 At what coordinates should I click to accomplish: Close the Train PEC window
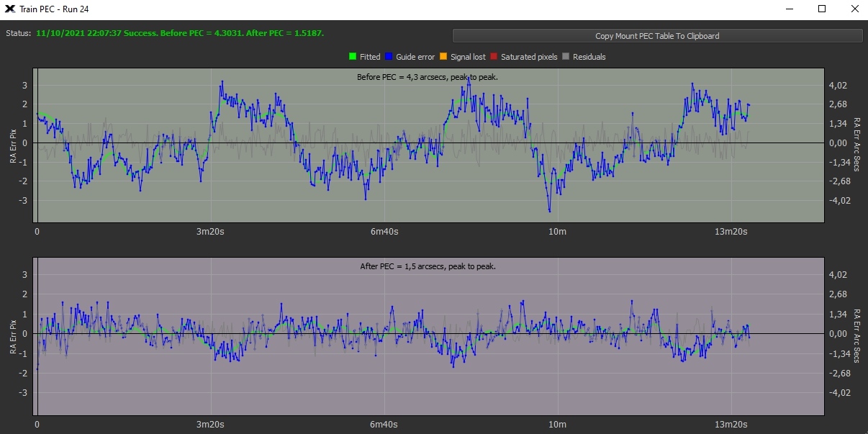(854, 9)
